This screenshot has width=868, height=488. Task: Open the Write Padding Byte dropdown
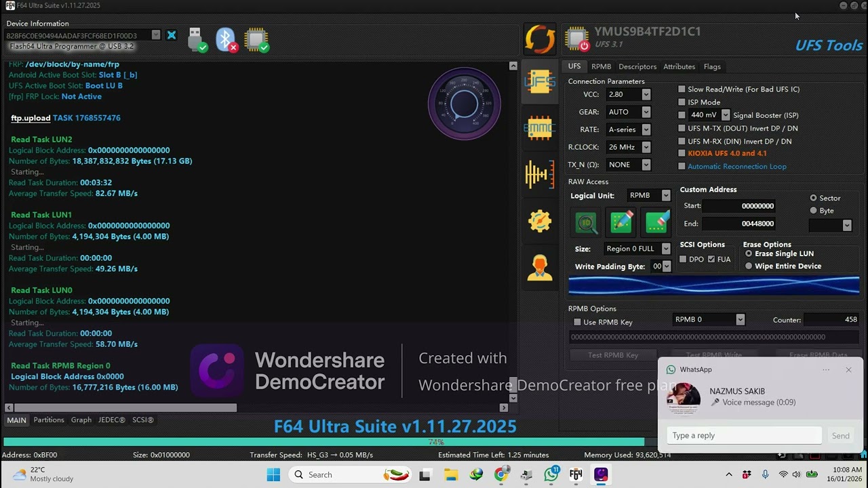pyautogui.click(x=666, y=266)
